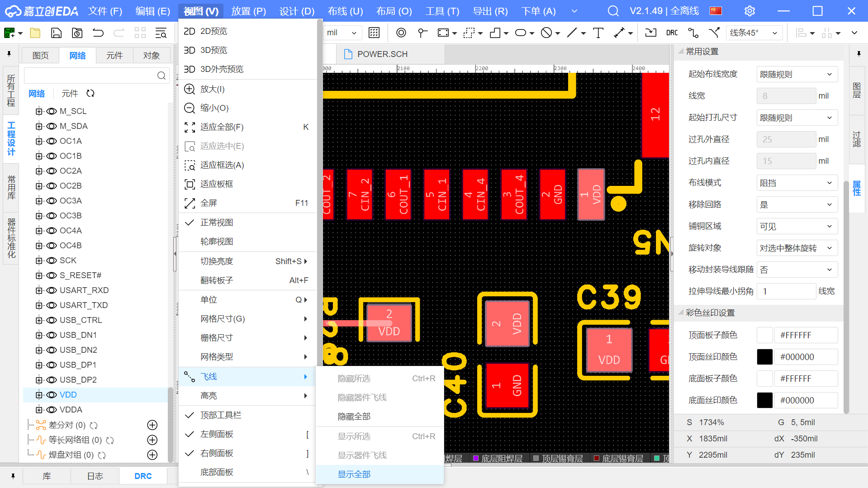Open the settings gear icon
The height and width of the screenshot is (488, 868).
(x=749, y=11)
